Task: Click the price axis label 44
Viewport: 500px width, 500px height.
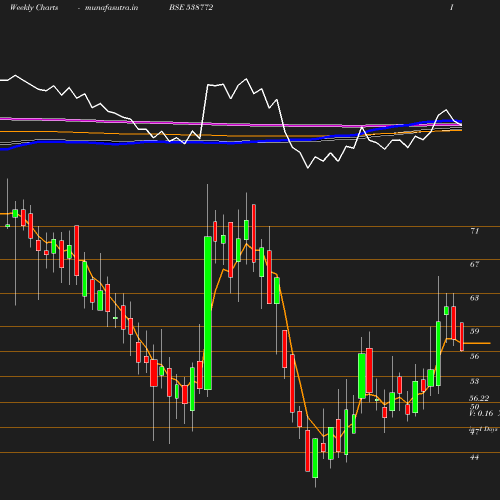Action: (474, 457)
